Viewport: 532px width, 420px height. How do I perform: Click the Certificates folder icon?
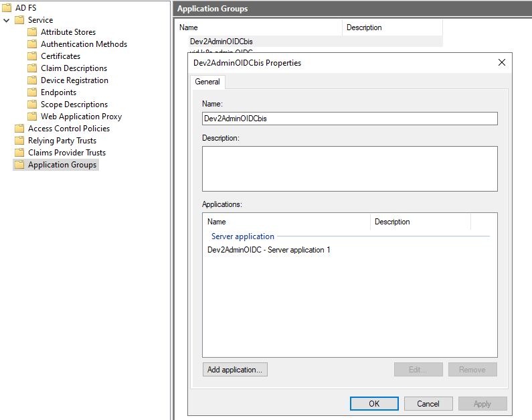[32, 56]
